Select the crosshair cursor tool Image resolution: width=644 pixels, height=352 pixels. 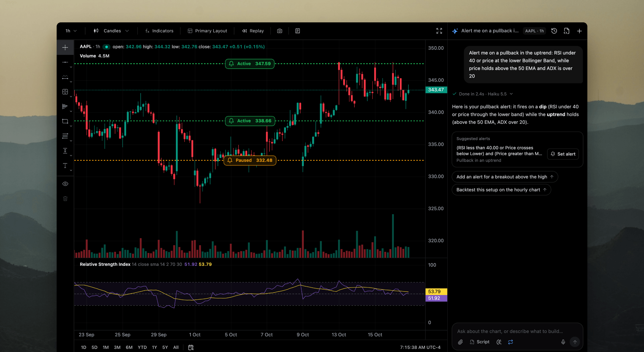point(65,47)
